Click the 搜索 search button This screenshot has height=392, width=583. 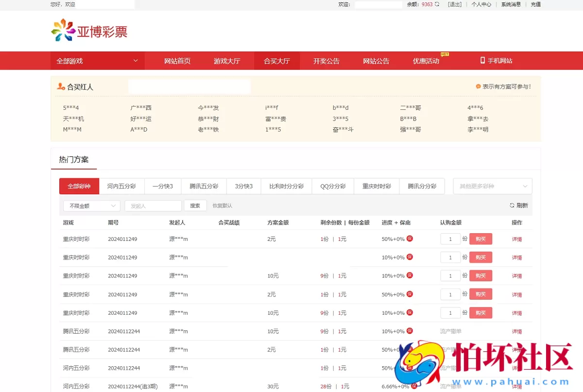[x=195, y=205]
